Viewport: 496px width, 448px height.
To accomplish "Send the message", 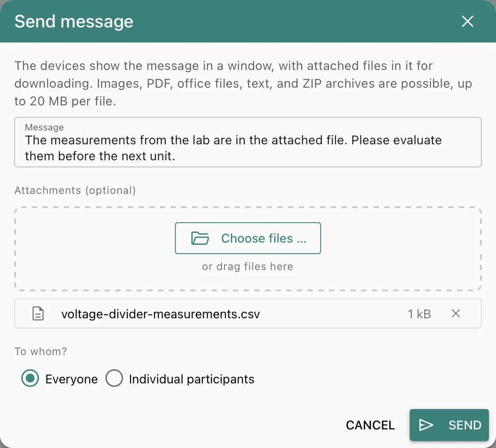I will pyautogui.click(x=449, y=425).
